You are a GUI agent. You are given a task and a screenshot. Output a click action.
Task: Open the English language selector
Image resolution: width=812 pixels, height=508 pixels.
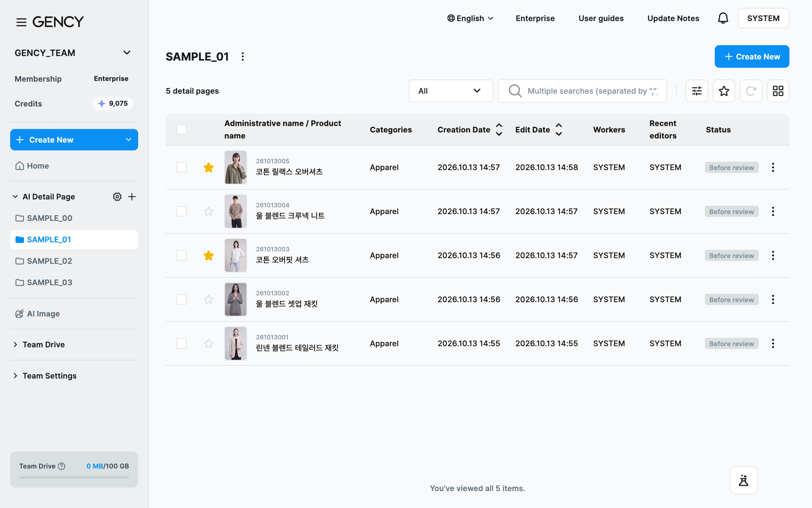point(470,18)
